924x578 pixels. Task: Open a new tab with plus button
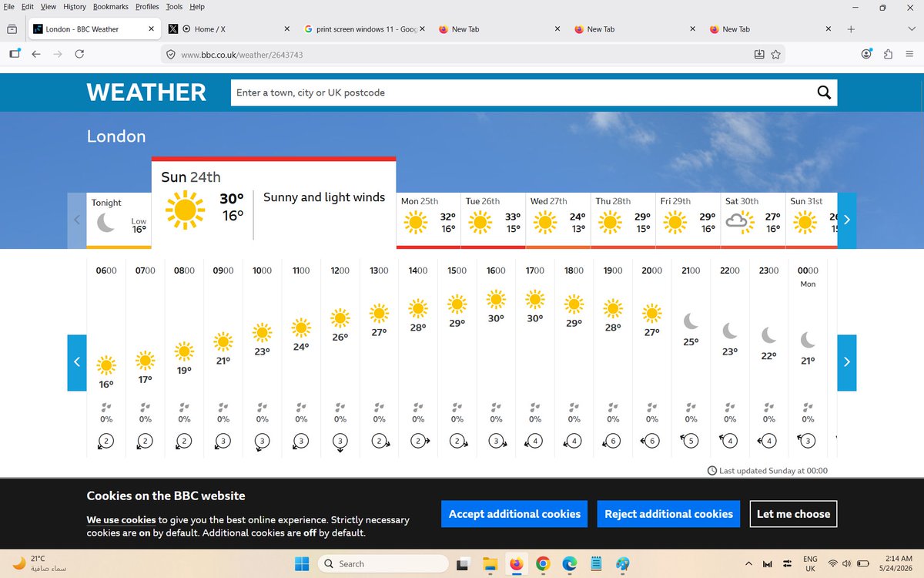(x=851, y=29)
